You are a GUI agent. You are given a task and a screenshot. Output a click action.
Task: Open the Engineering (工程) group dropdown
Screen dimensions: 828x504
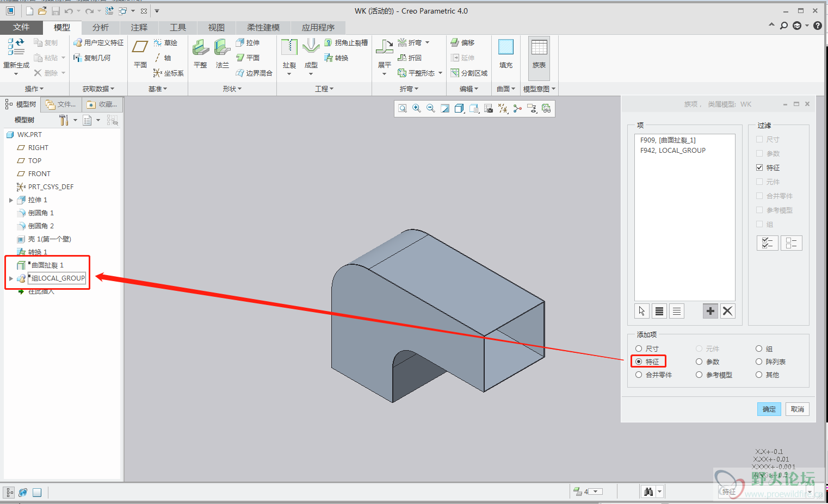click(x=324, y=89)
